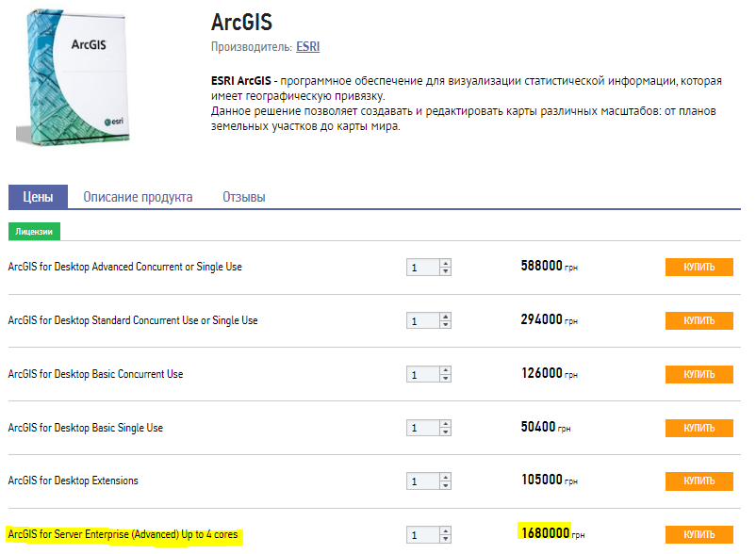
Task: Click the price 105000 грн
Action: click(x=550, y=480)
